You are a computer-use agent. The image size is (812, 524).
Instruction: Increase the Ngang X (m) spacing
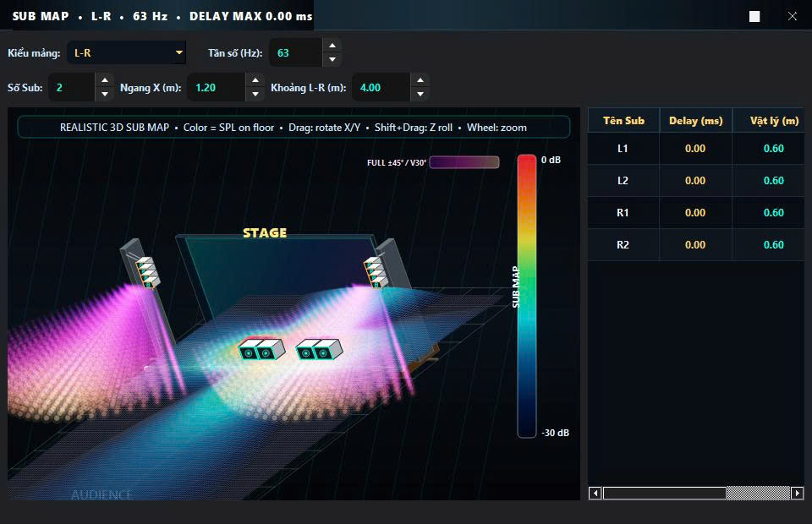click(255, 80)
